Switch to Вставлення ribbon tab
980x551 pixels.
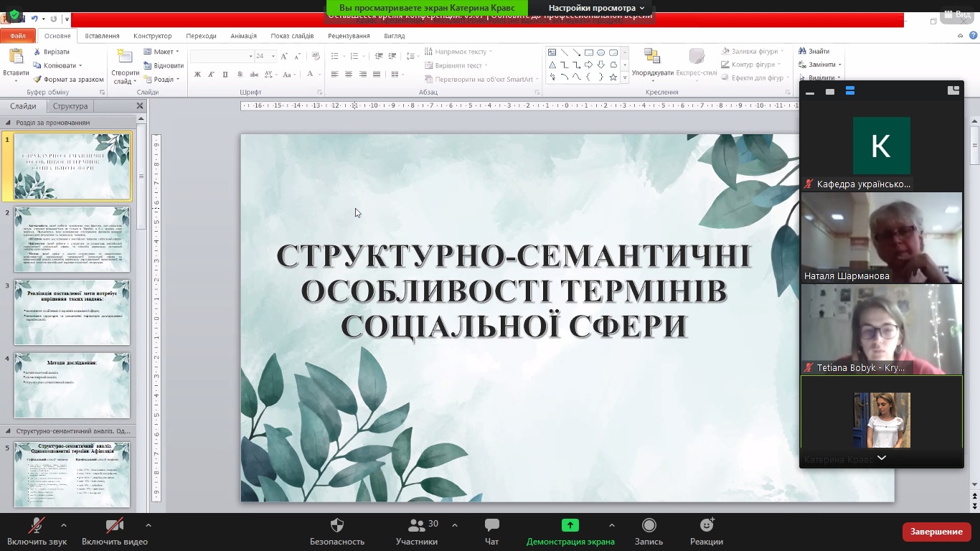[102, 36]
